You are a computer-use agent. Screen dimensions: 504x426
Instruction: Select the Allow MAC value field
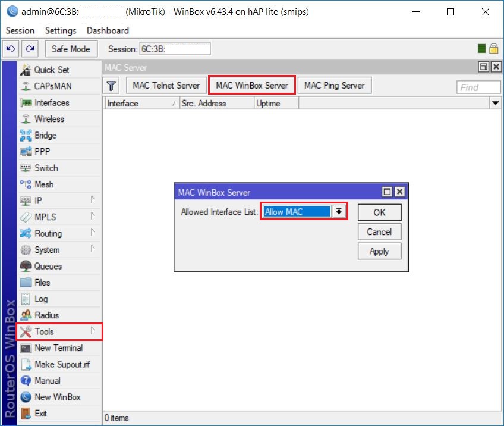click(x=297, y=211)
